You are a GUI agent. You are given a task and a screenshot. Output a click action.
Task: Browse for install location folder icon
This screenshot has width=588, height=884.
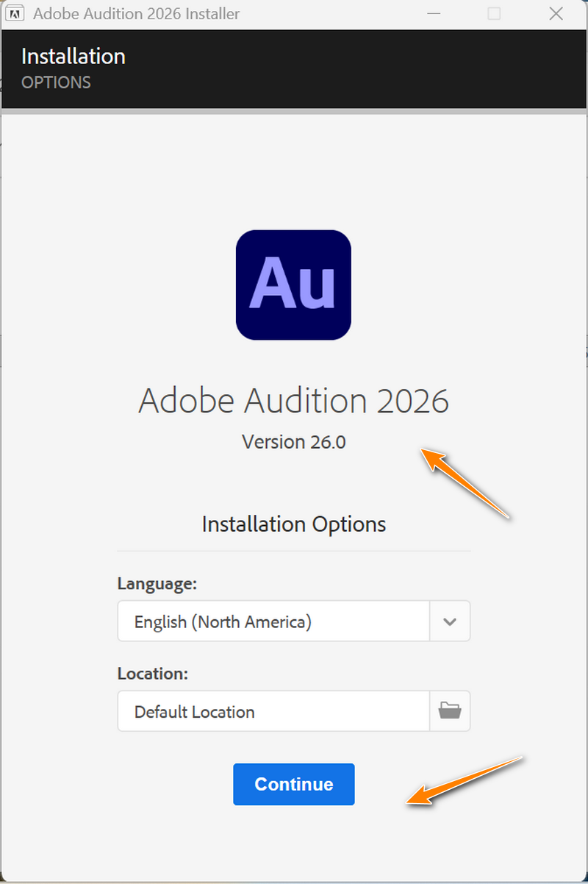coord(450,711)
